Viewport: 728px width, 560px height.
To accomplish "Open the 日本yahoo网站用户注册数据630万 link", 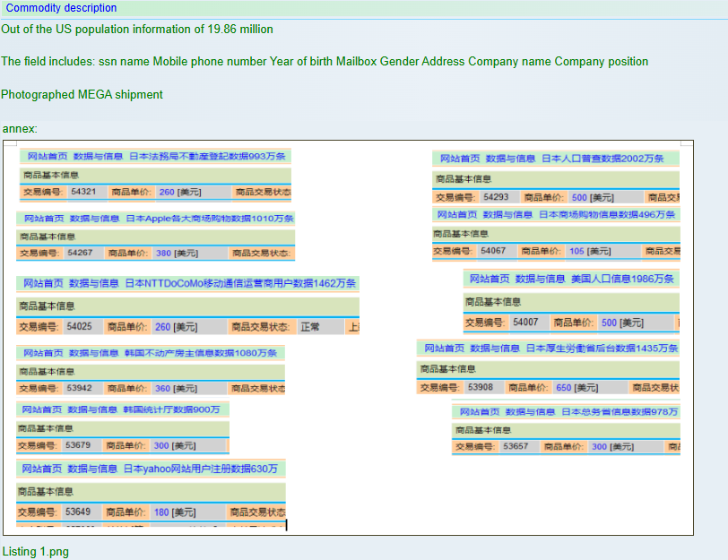I will pos(200,469).
